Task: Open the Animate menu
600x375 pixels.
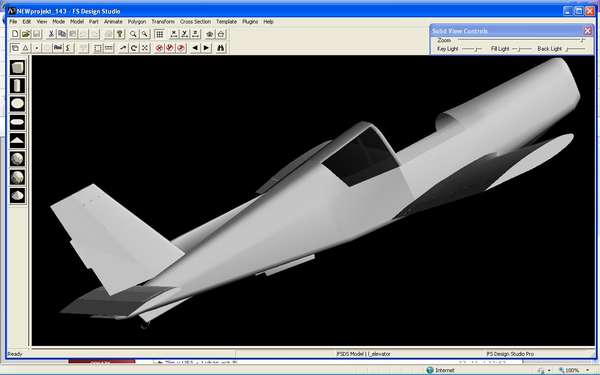Action: pos(113,22)
